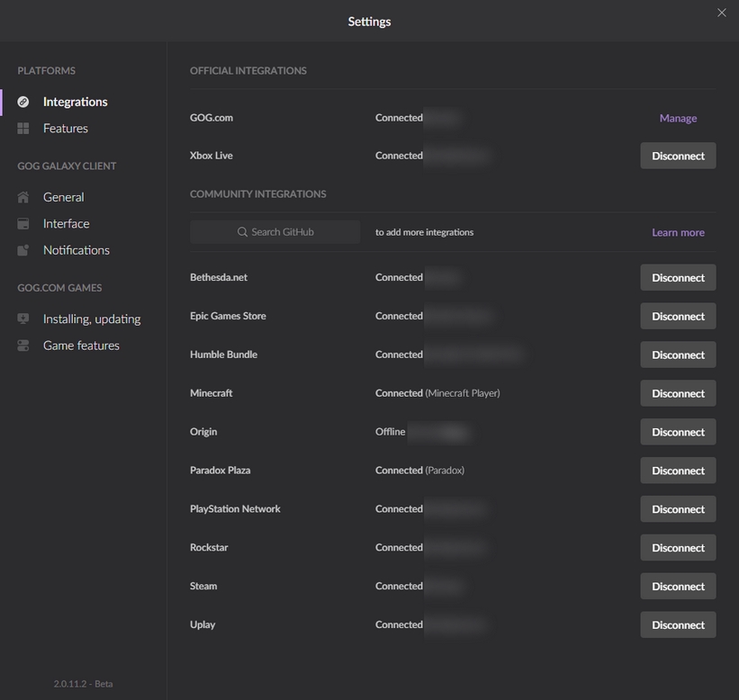Viewport: 739px width, 700px height.
Task: Click the Game features toggle icon
Action: tap(23, 346)
